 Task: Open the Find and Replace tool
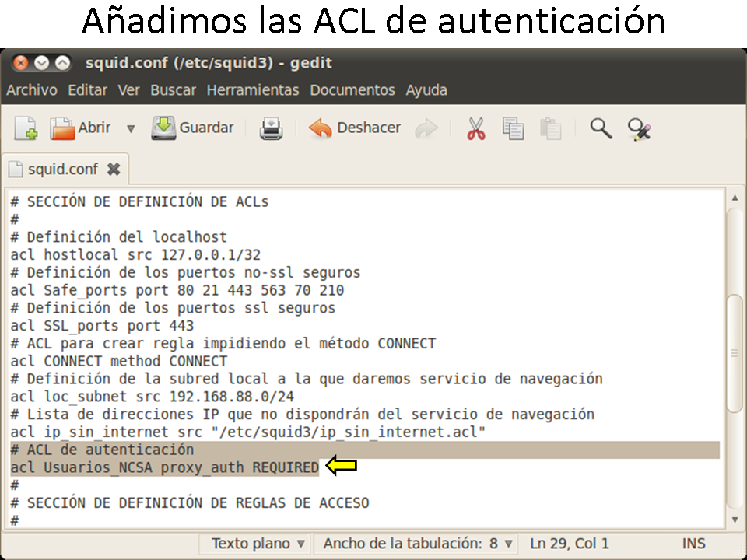pos(639,128)
